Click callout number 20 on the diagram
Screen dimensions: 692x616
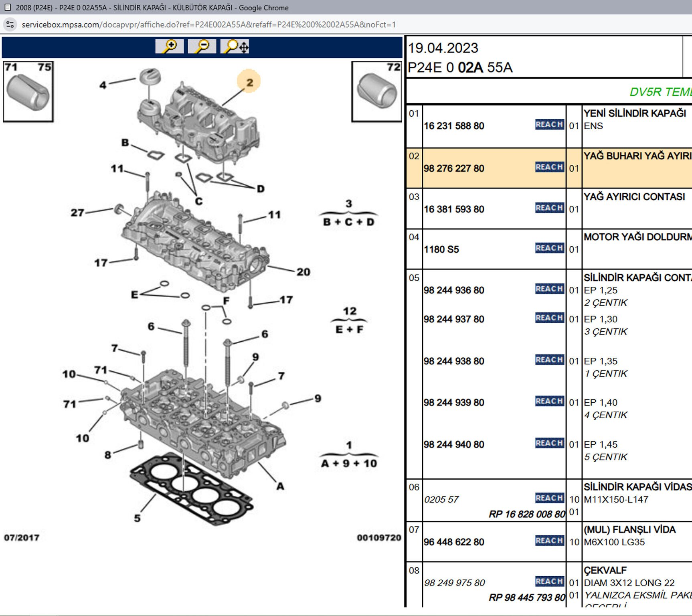303,272
